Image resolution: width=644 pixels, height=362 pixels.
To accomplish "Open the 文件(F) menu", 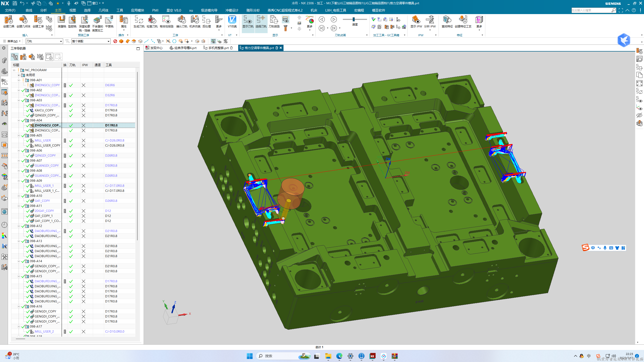I will (x=10, y=10).
